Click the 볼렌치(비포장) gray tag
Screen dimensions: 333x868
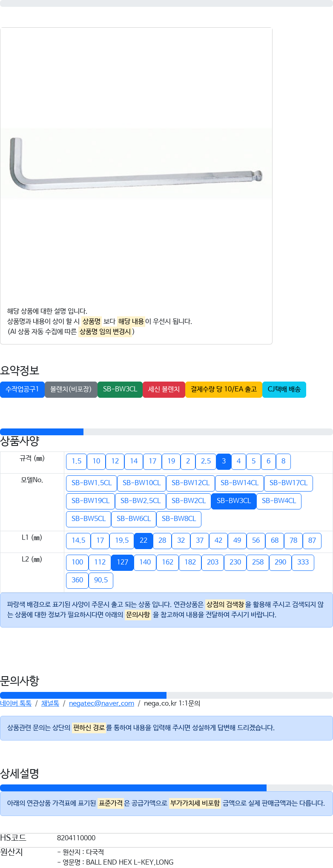(x=71, y=389)
